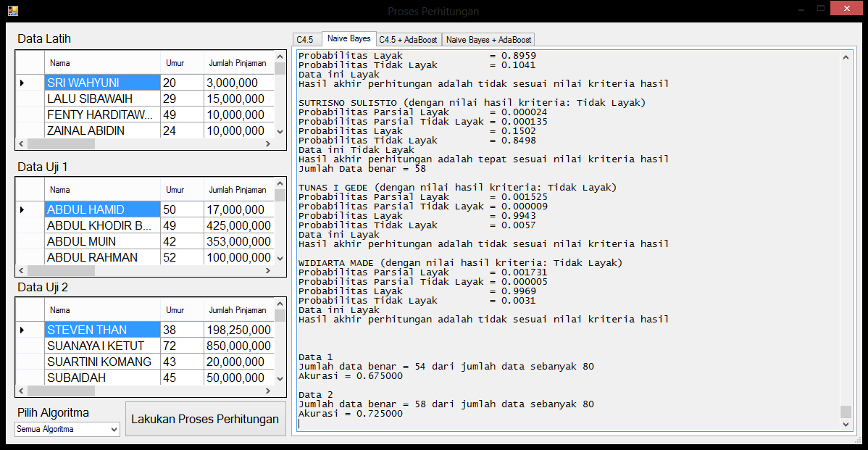Open the Naive Bayes tab
This screenshot has width=868, height=450.
point(349,38)
